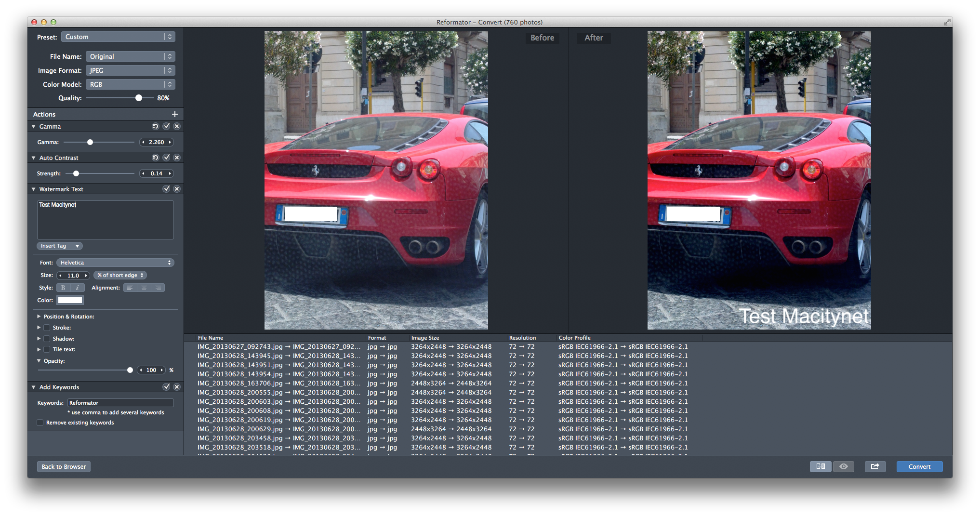The image size is (980, 516).
Task: Enable bold watermark style
Action: (63, 288)
